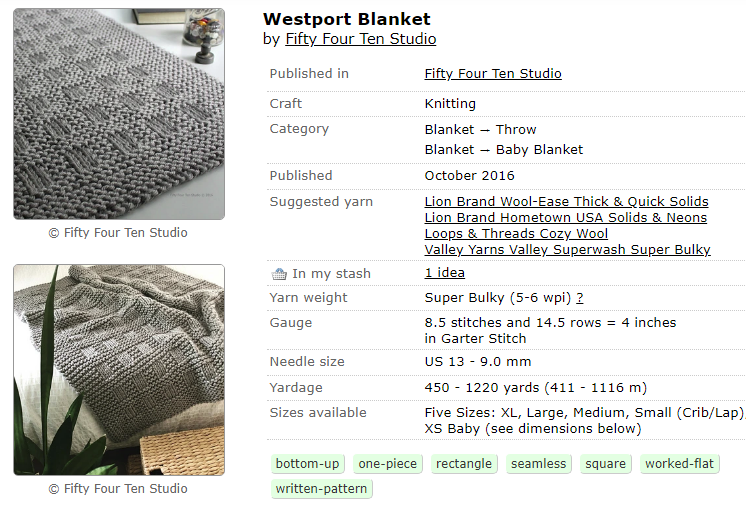The height and width of the screenshot is (509, 746).
Task: Open Lion Brand Hometown USA Solids & Neons
Action: click(565, 218)
